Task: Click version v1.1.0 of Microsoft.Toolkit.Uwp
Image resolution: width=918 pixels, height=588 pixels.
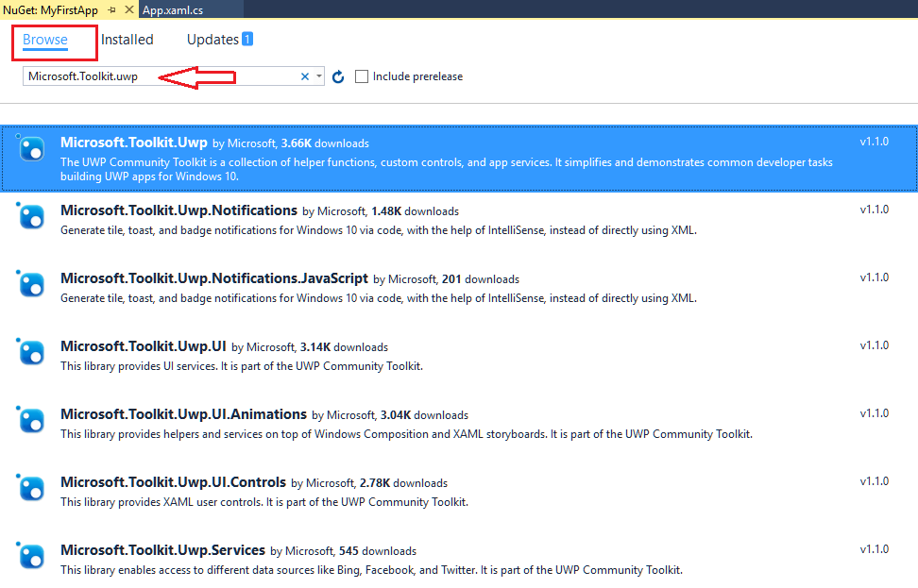Action: click(x=875, y=142)
